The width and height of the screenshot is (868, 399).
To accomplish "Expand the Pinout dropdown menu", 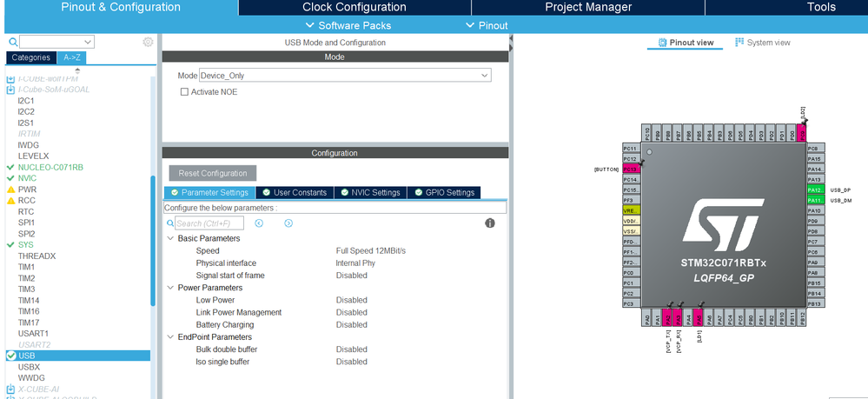I will (487, 25).
